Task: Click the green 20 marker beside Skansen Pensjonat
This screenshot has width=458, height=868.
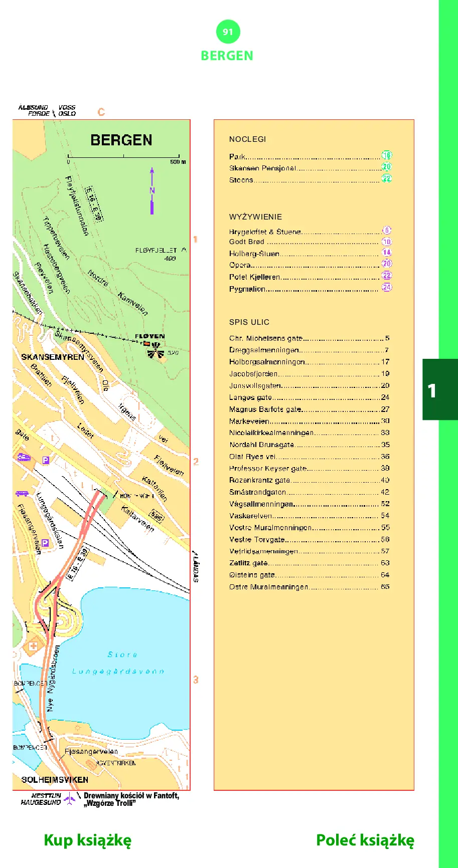Action: (386, 167)
